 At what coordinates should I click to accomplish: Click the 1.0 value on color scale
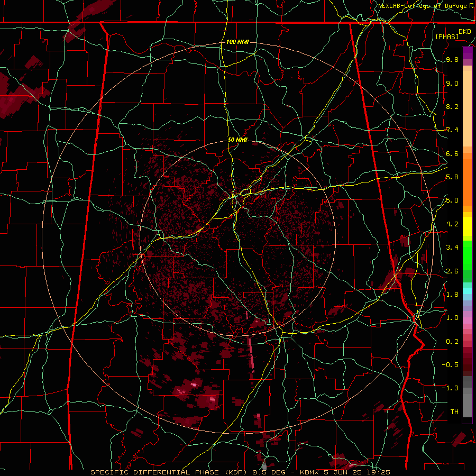(452, 318)
